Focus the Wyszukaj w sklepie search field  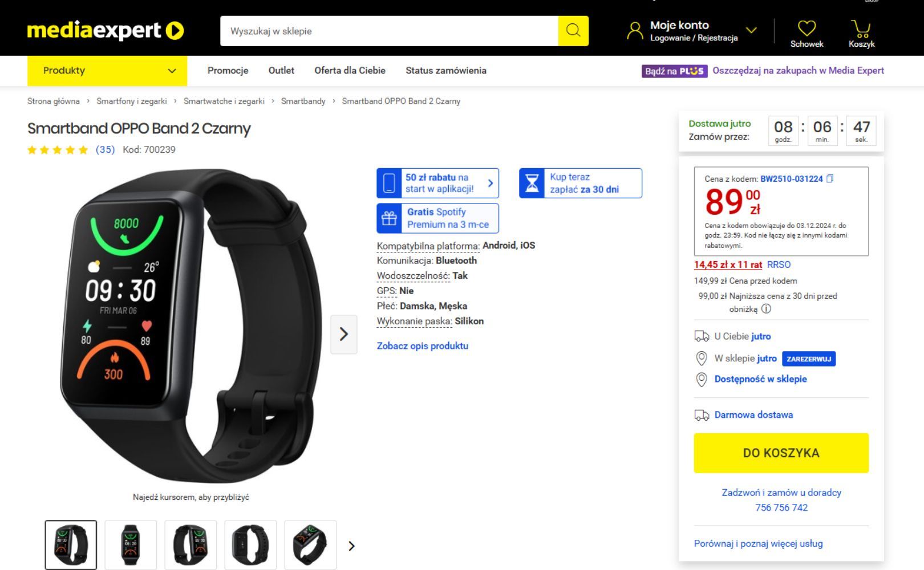(x=389, y=31)
